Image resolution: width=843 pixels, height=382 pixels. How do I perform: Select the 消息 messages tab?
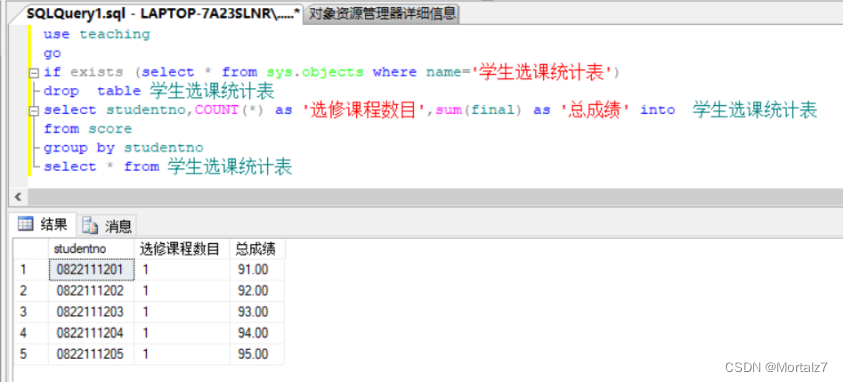(x=107, y=225)
